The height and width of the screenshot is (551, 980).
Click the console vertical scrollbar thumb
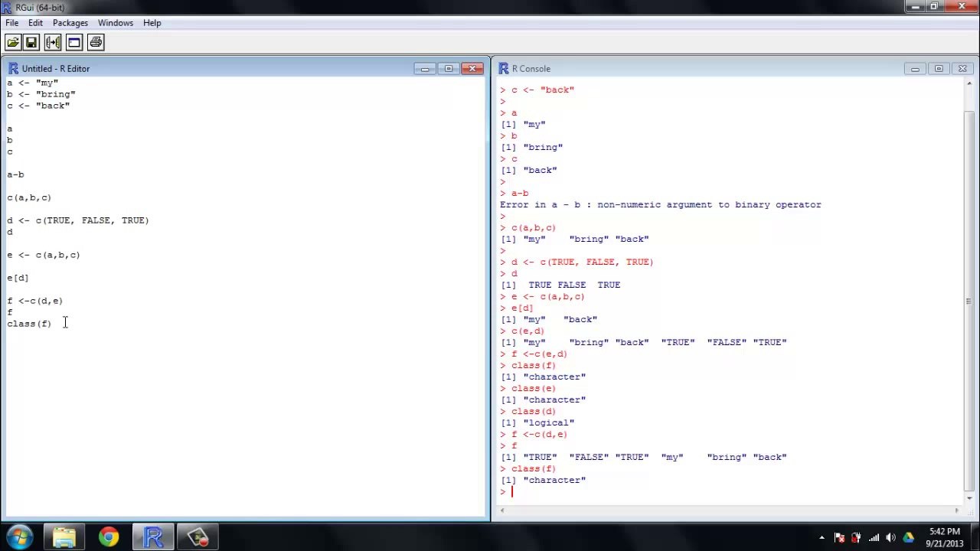(x=969, y=300)
